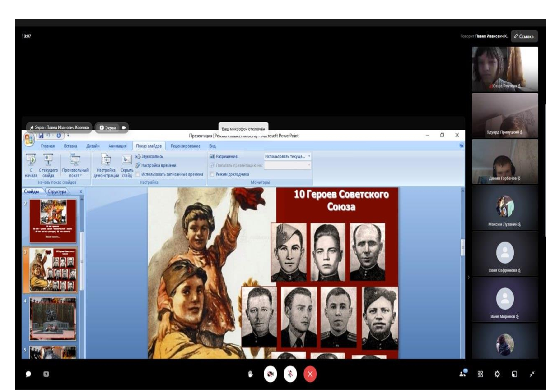
Task: Raise hand using the hand icon
Action: (x=250, y=374)
